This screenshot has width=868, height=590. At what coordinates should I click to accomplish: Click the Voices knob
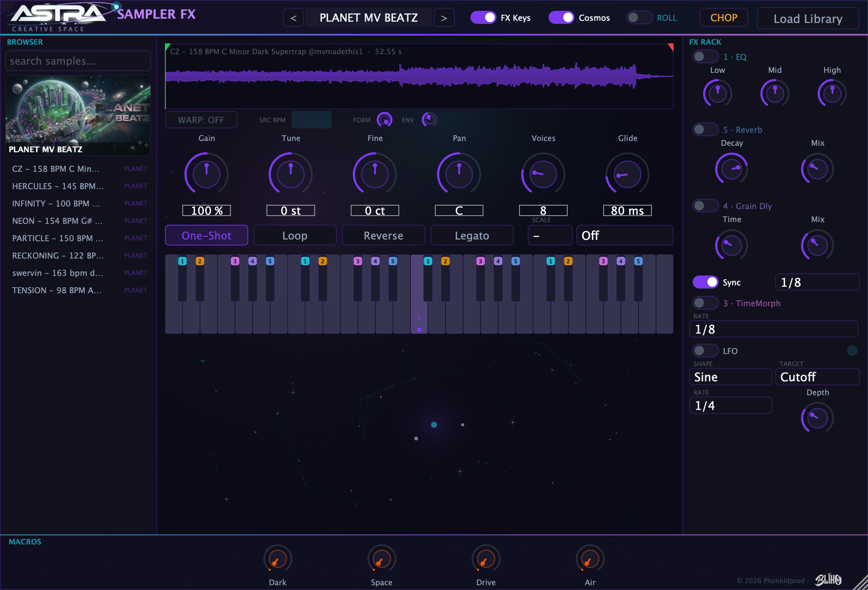coord(543,174)
